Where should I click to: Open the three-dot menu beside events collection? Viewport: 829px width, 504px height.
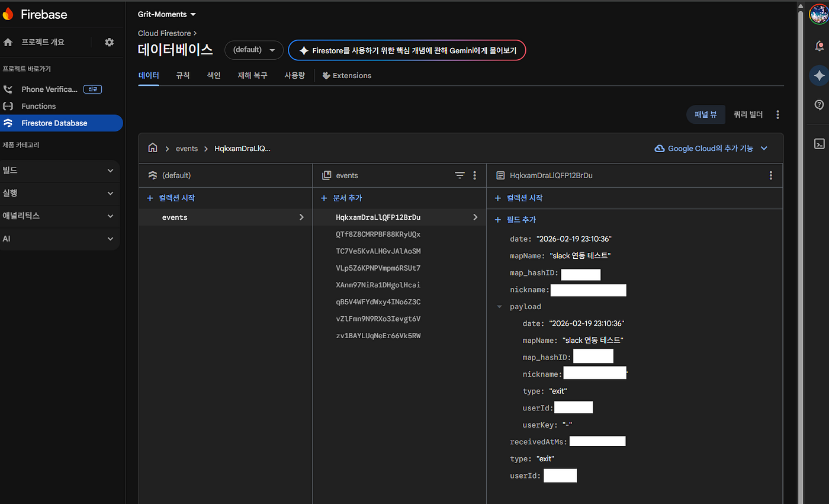pyautogui.click(x=474, y=175)
